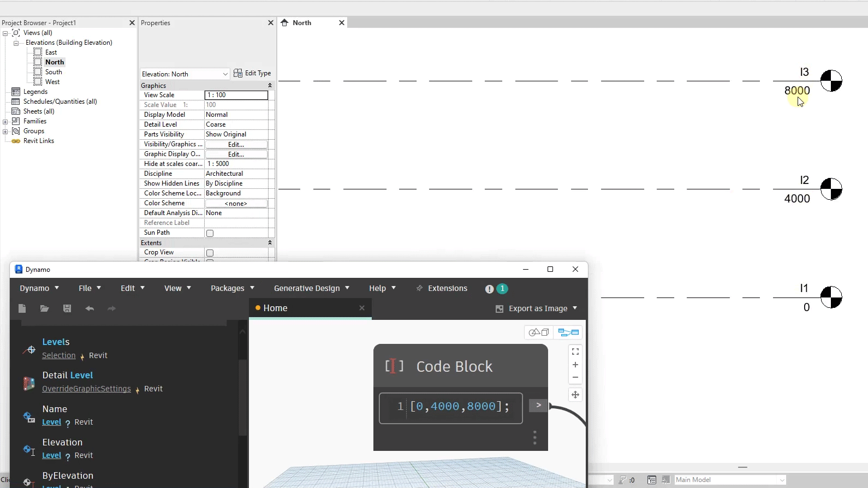868x488 pixels.
Task: Click the Dynamo notifications alert icon
Action: pyautogui.click(x=490, y=289)
